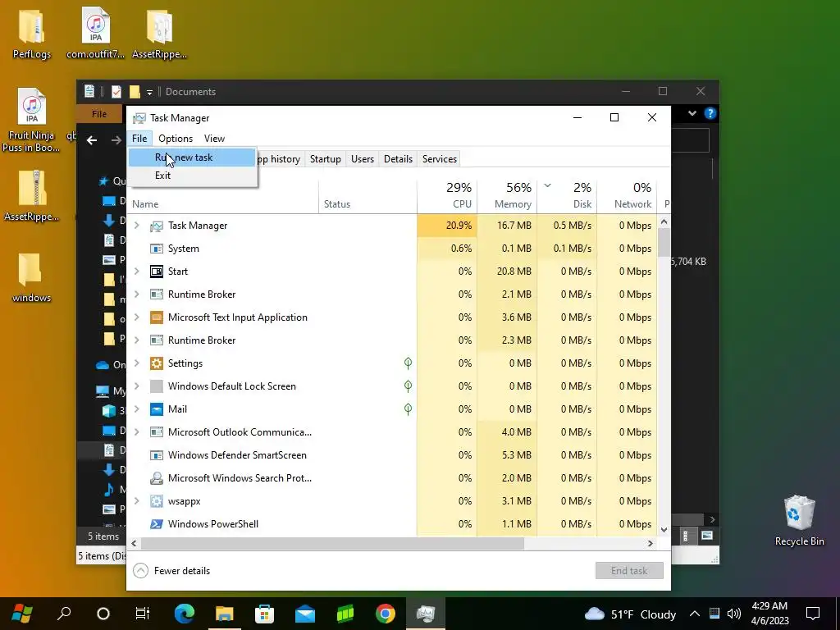Open the notification center icon
This screenshot has width=840, height=630.
(x=813, y=614)
